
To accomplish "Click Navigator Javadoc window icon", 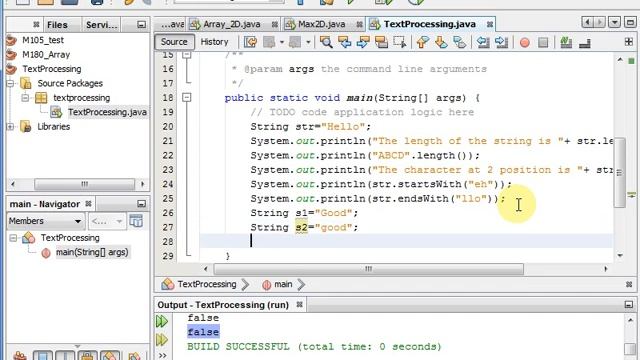I will (x=136, y=221).
